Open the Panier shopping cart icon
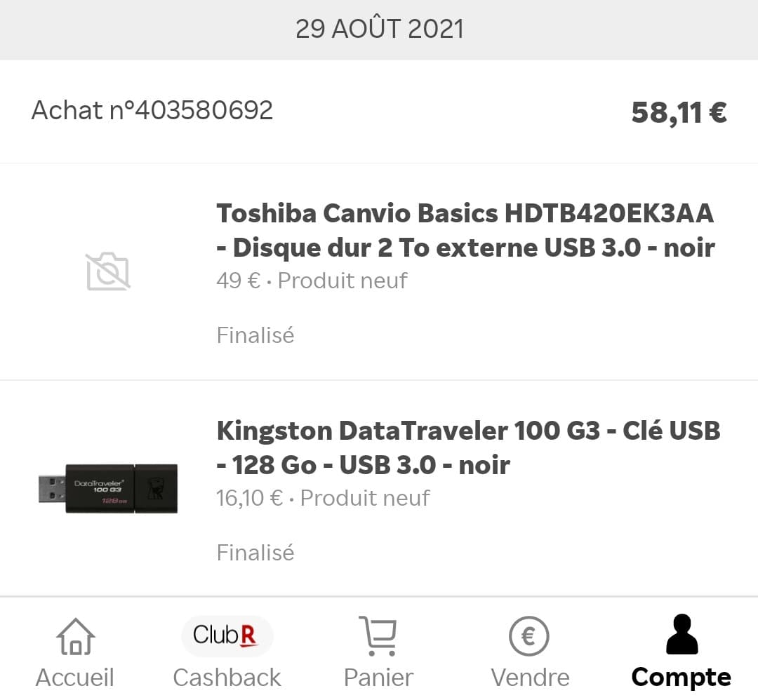The image size is (758, 700). 378,635
